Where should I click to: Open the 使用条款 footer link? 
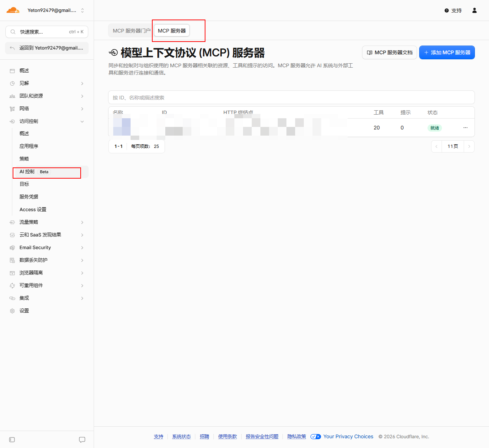coord(228,437)
